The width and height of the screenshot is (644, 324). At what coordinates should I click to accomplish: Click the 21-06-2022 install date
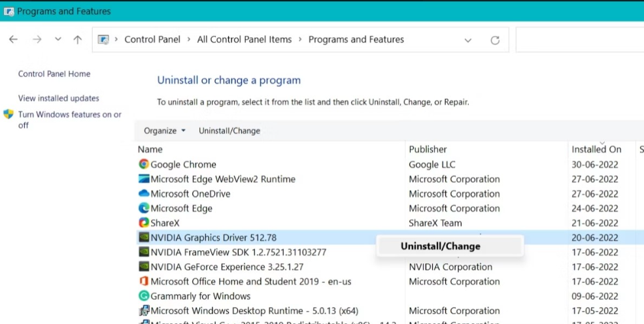click(595, 223)
